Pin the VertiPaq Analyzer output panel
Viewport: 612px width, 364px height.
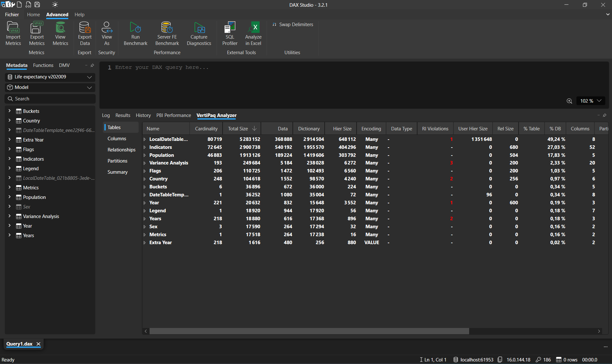click(605, 115)
